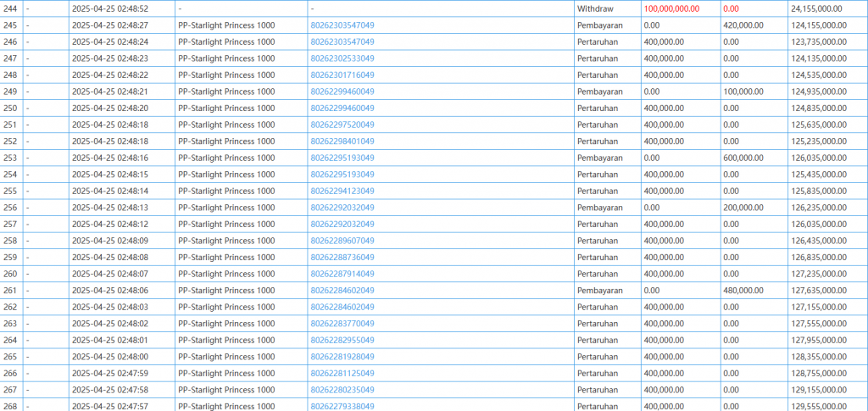868x411 pixels.
Task: Open transaction link 80262302533049
Action: coord(342,58)
